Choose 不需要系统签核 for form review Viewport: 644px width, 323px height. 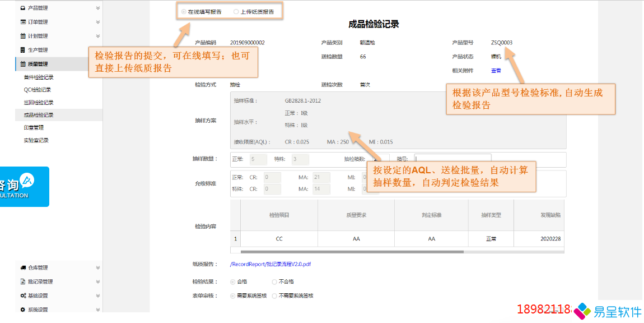click(274, 296)
